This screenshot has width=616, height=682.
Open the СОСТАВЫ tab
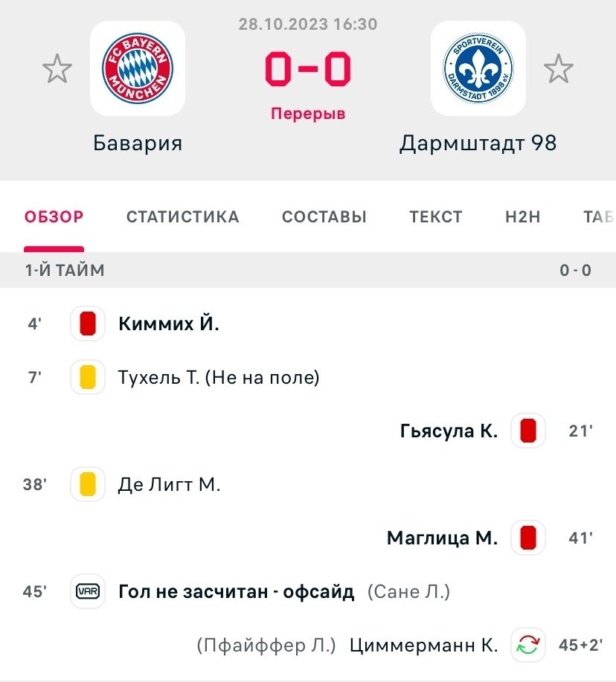click(x=324, y=217)
